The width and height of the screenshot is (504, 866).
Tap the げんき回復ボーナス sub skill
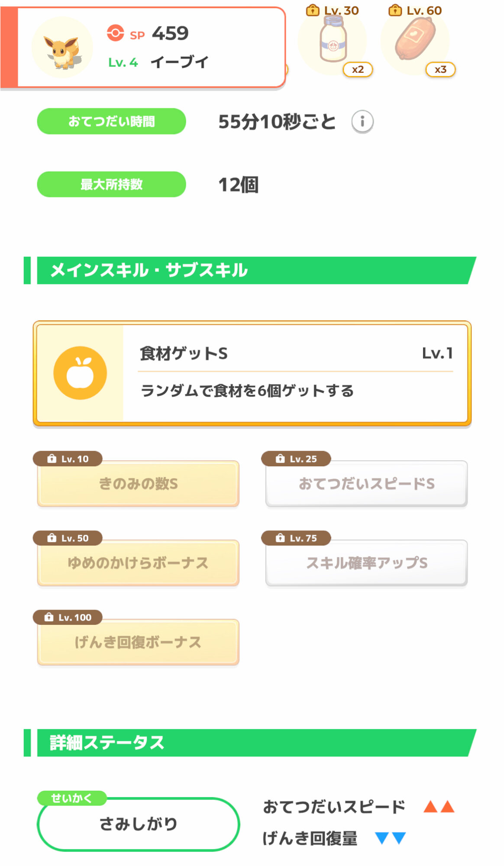tap(138, 643)
